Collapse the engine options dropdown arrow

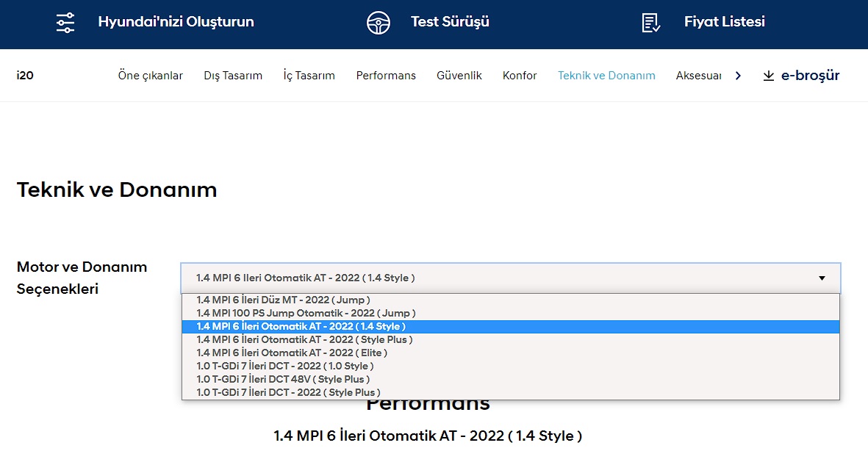pyautogui.click(x=822, y=278)
